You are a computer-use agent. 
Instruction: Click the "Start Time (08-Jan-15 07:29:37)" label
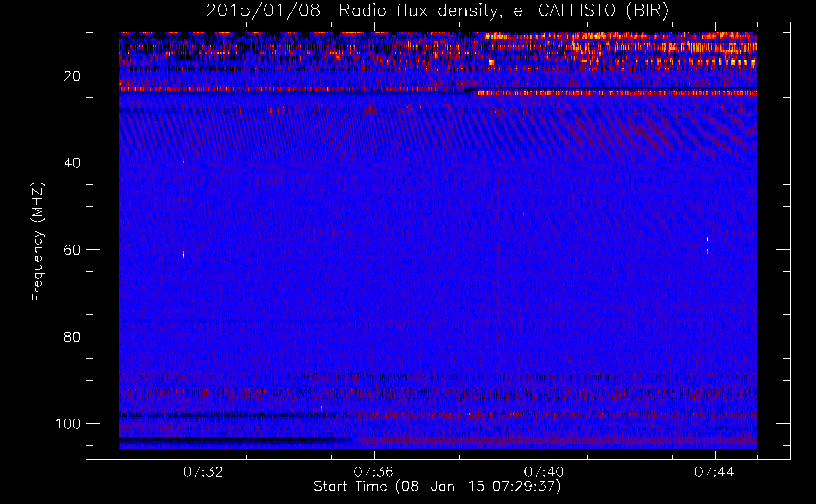(x=437, y=487)
